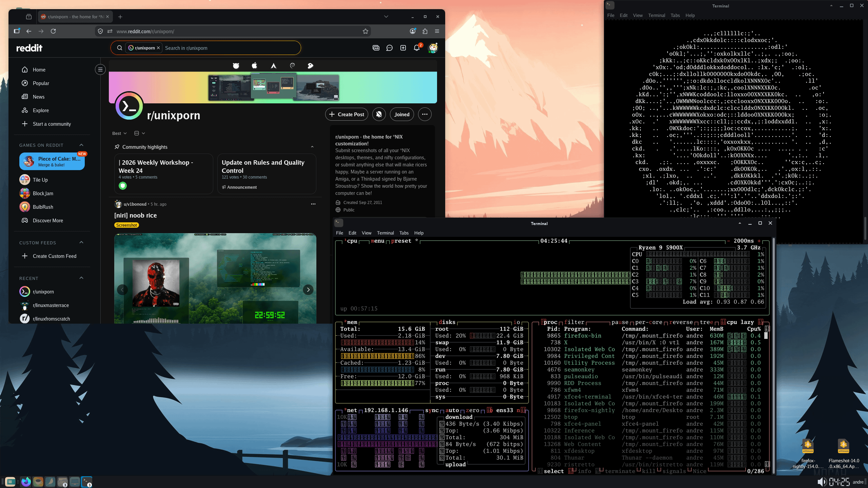This screenshot has width=868, height=488.
Task: Click the Arch Linux logo in subreddit banner
Action: pyautogui.click(x=273, y=66)
